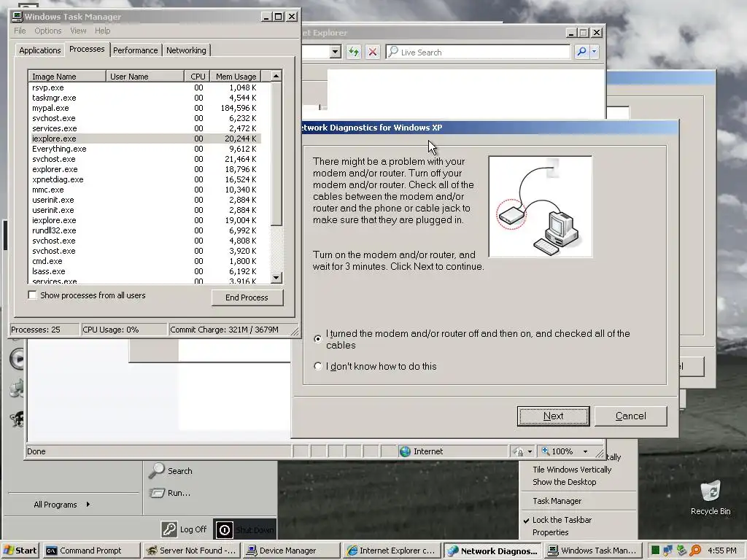Switch to the Applications tab

pos(40,50)
